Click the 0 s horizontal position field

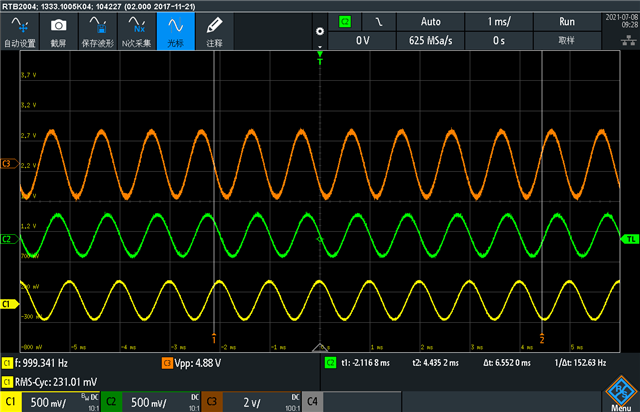[500, 40]
